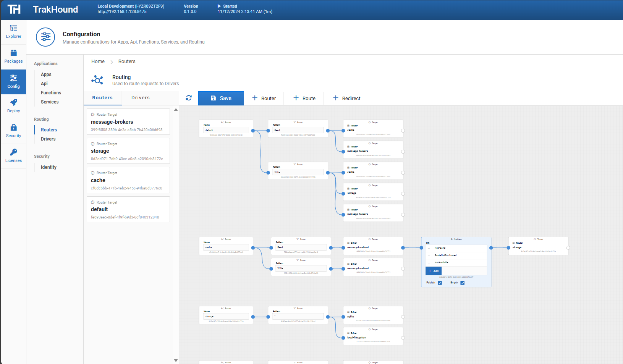The image size is (623, 364).
Task: Select the local-filesystem driver target node
Action: coord(373,336)
